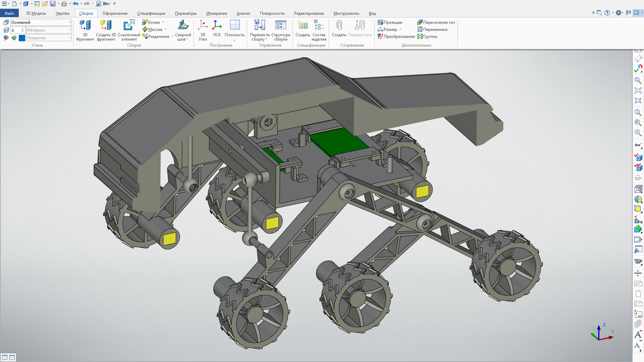
Task: Expand the Размер dropdown arrow
Action: tap(400, 29)
